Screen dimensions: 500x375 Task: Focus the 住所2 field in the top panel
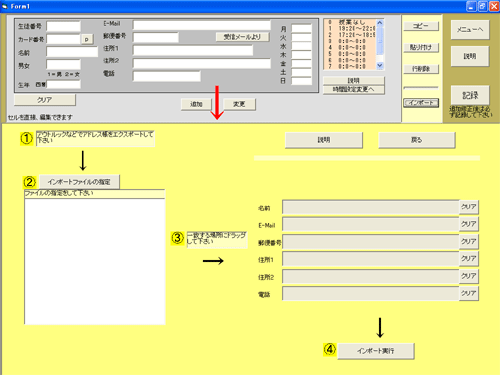click(x=202, y=63)
